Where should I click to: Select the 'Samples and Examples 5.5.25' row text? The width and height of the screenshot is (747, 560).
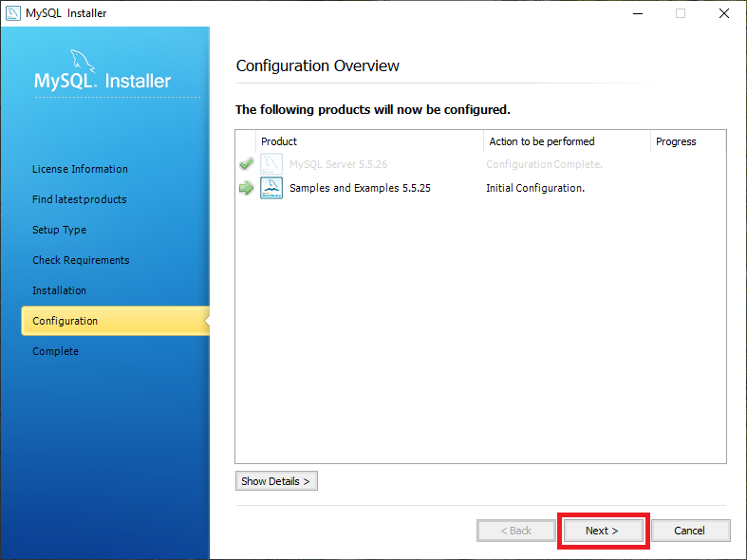click(360, 188)
